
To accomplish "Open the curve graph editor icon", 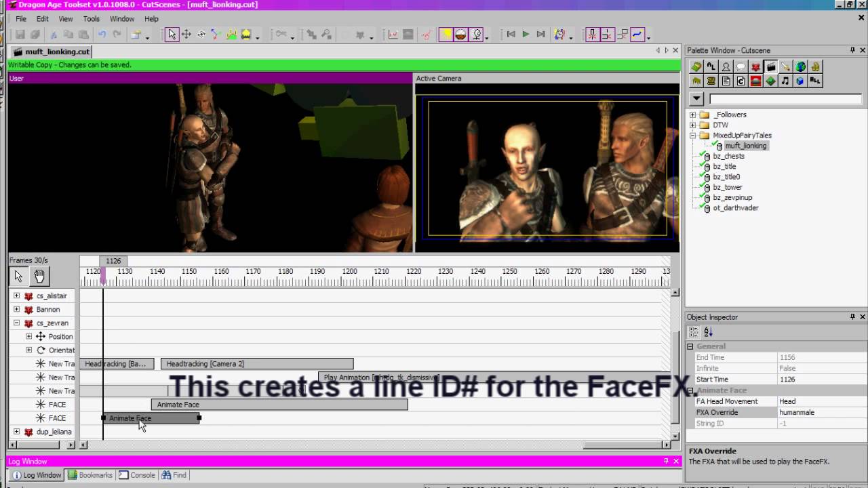I will coord(393,35).
